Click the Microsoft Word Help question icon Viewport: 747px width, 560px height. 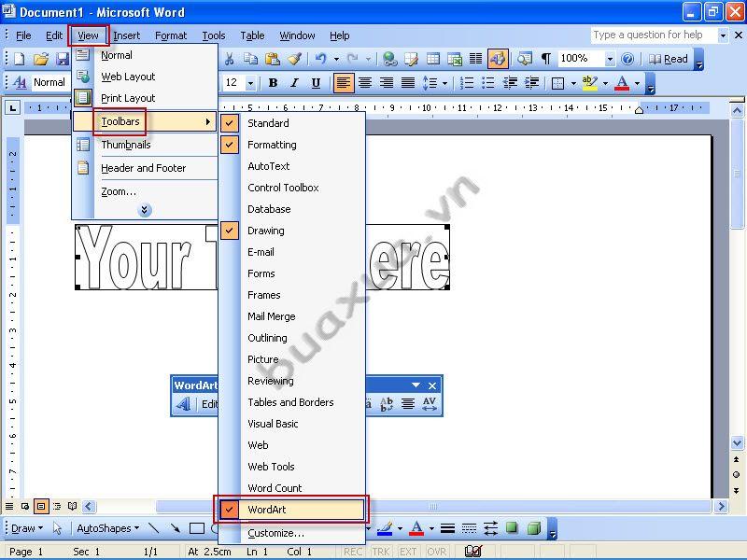click(x=627, y=59)
